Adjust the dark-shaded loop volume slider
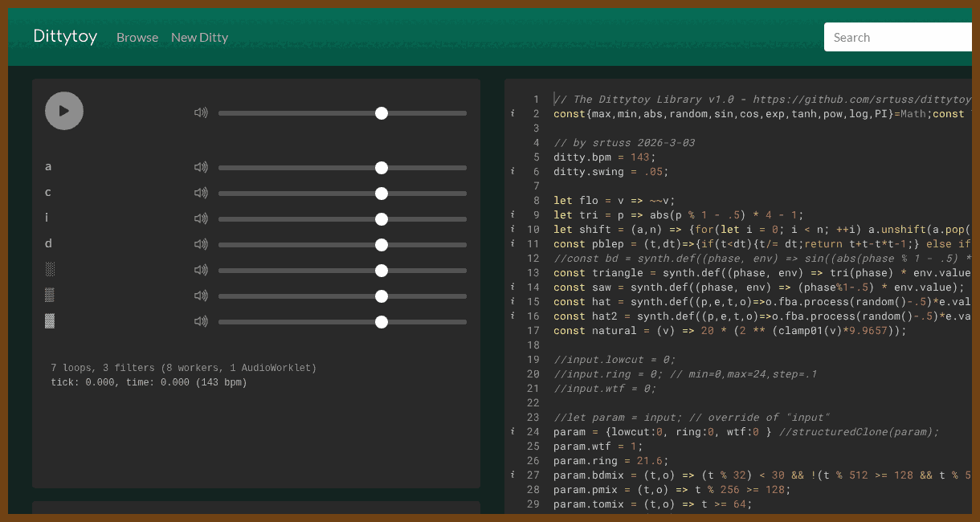The image size is (980, 522). coord(342,322)
